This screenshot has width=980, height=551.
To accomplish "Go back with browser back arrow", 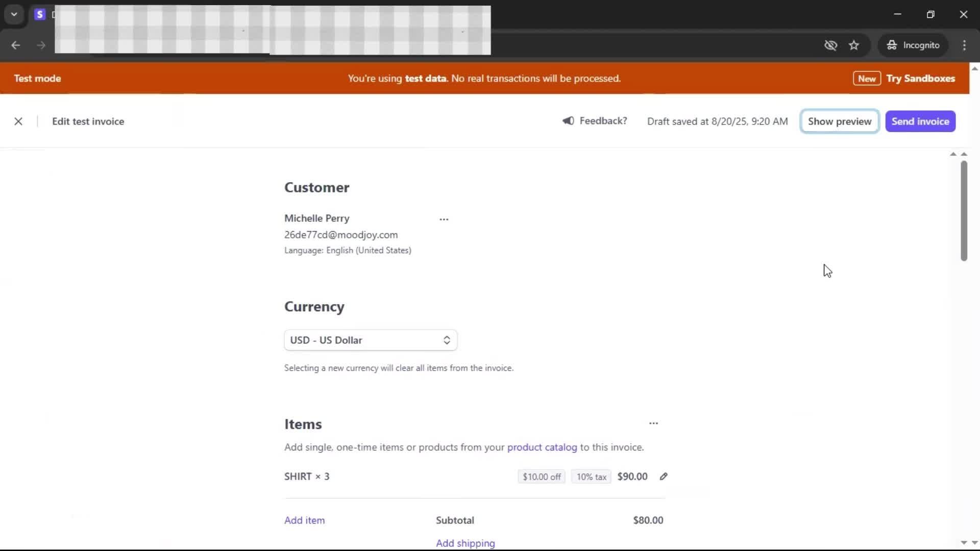I will (16, 45).
